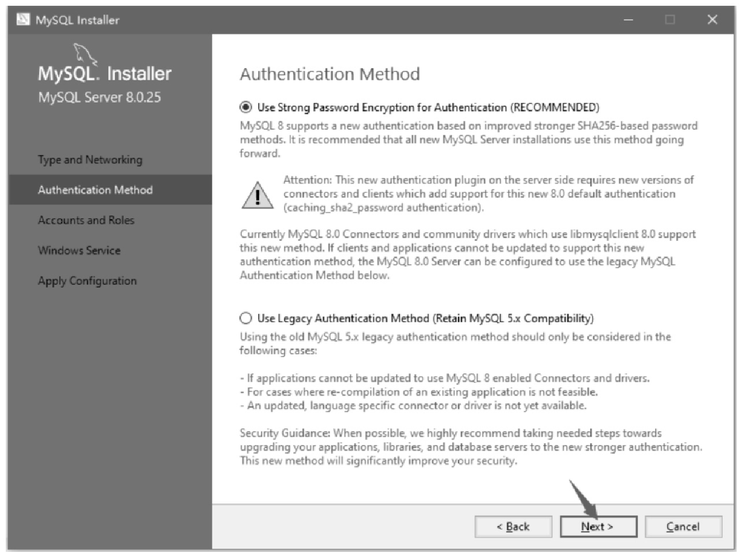Click 'Using the old MySQL 5.x legacy' paragraph

coord(455,344)
